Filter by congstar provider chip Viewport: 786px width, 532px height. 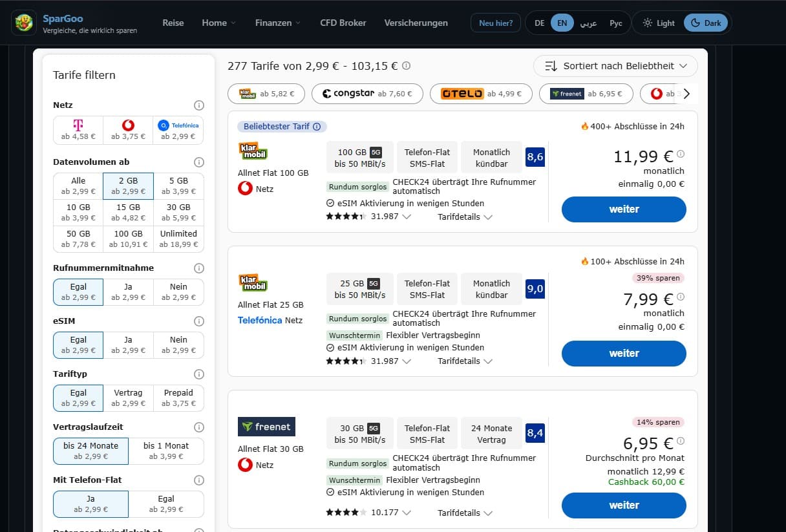click(367, 94)
